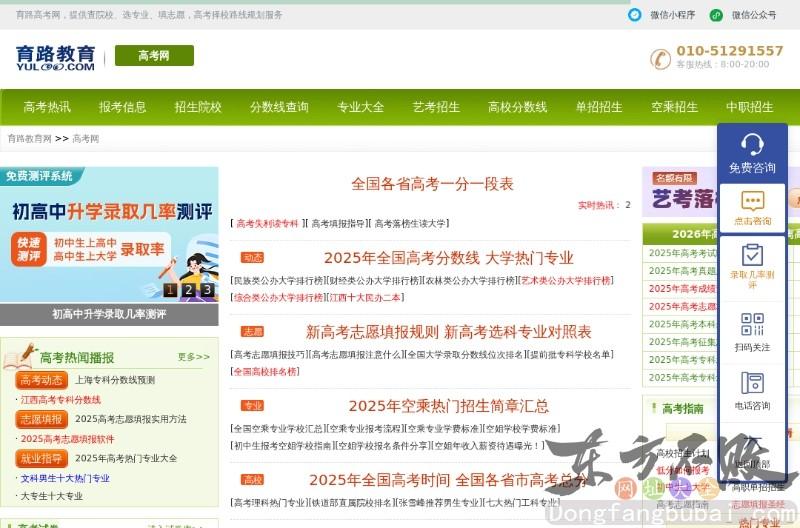Click 高考理科热门专业 link

click(x=269, y=502)
